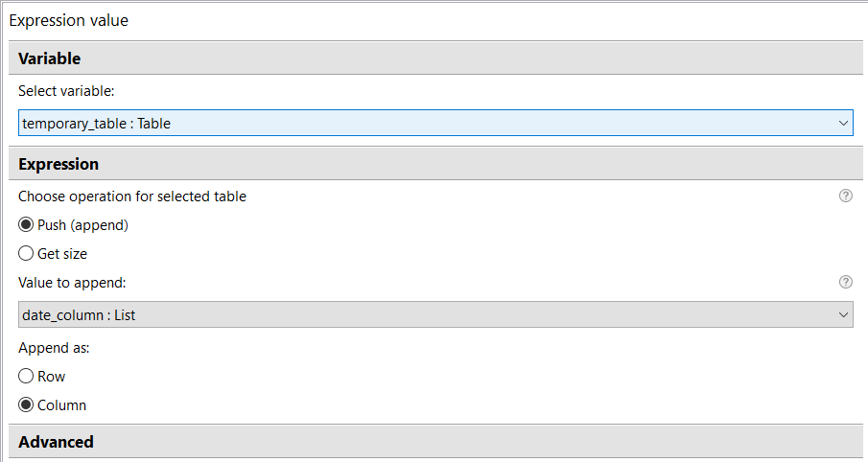Click the Value to append: label
This screenshot has height=462, width=868.
(72, 283)
